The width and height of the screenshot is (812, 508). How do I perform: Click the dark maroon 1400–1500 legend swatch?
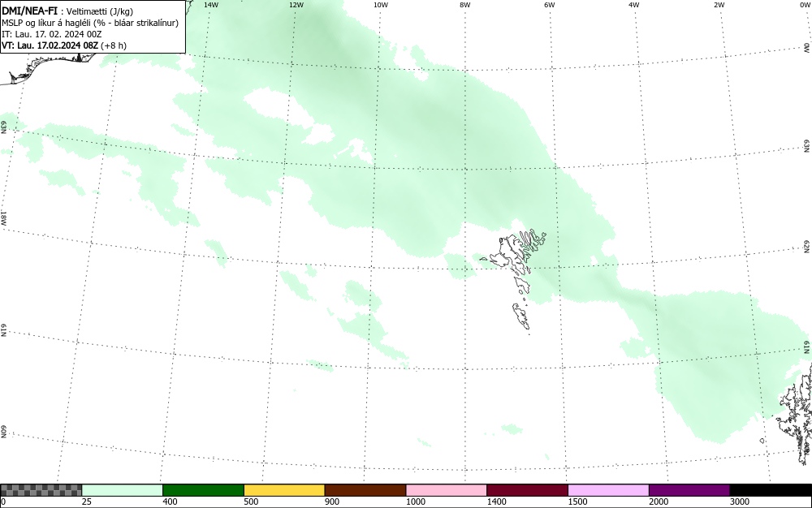pos(527,490)
